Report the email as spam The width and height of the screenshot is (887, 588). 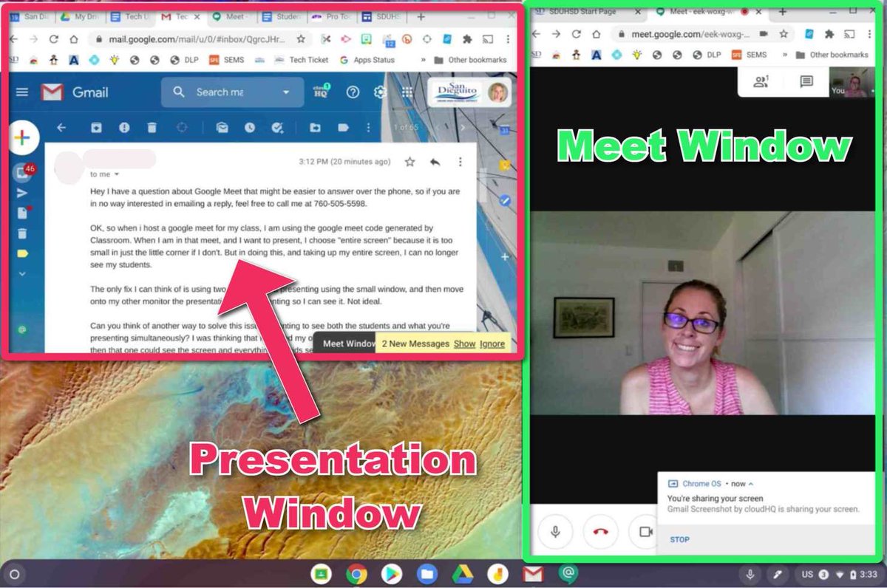[124, 128]
